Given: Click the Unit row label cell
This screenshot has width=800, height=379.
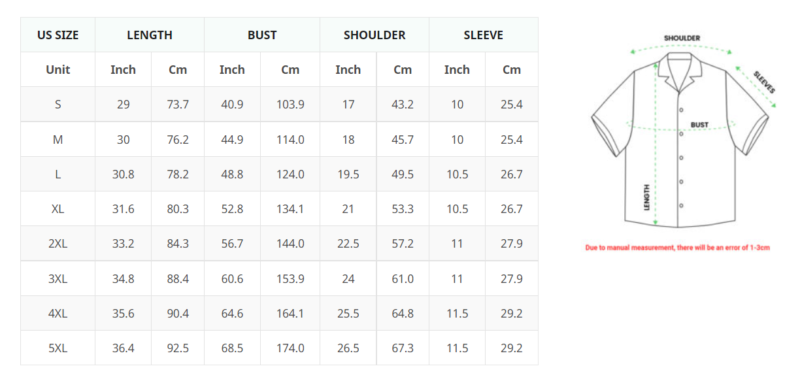Looking at the screenshot, I should click(x=58, y=70).
